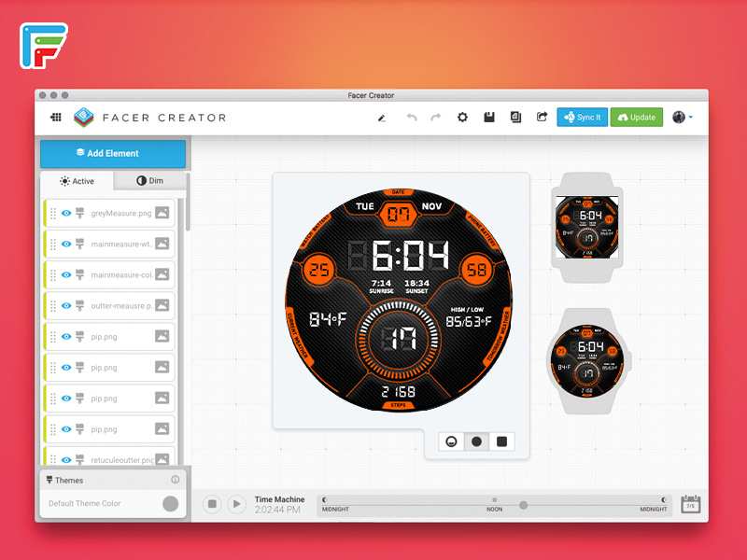Switch to the Dim tab
This screenshot has height=560, width=747.
(x=149, y=181)
